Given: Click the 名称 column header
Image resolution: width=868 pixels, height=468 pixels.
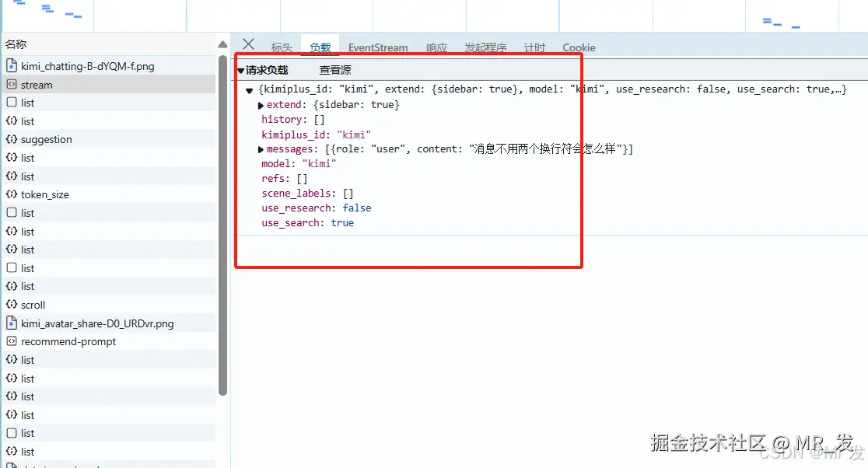Looking at the screenshot, I should [x=16, y=44].
